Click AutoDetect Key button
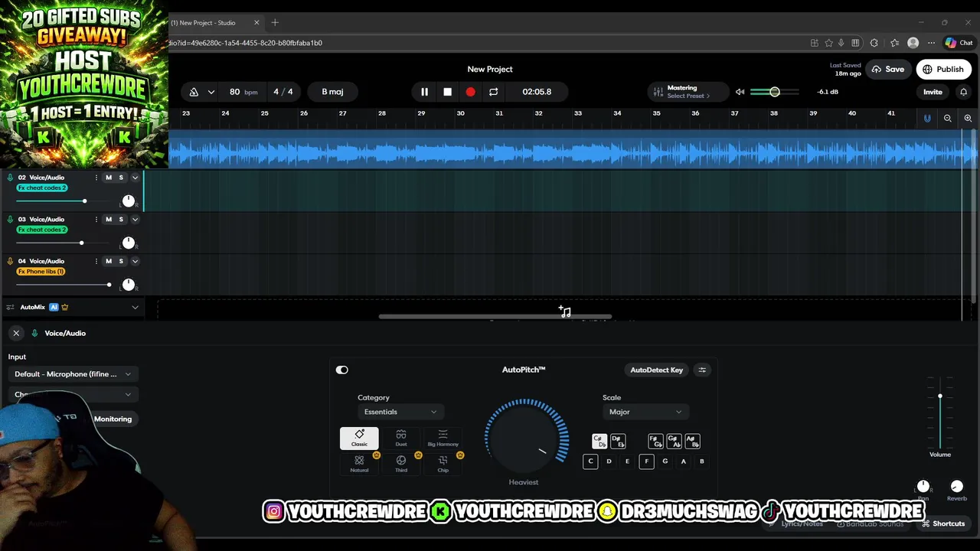This screenshot has height=551, width=980. 656,370
